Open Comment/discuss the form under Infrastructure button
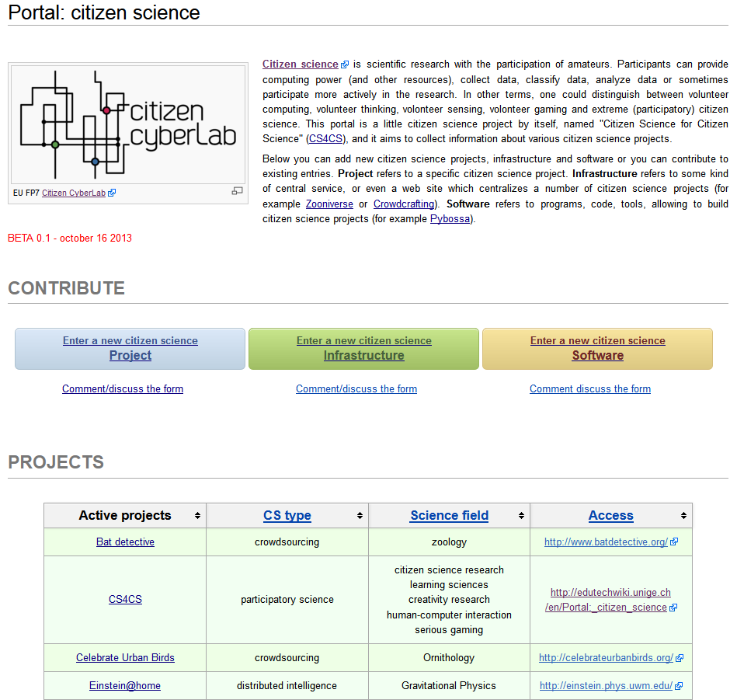Viewport: 737px width, 700px height. pos(356,388)
